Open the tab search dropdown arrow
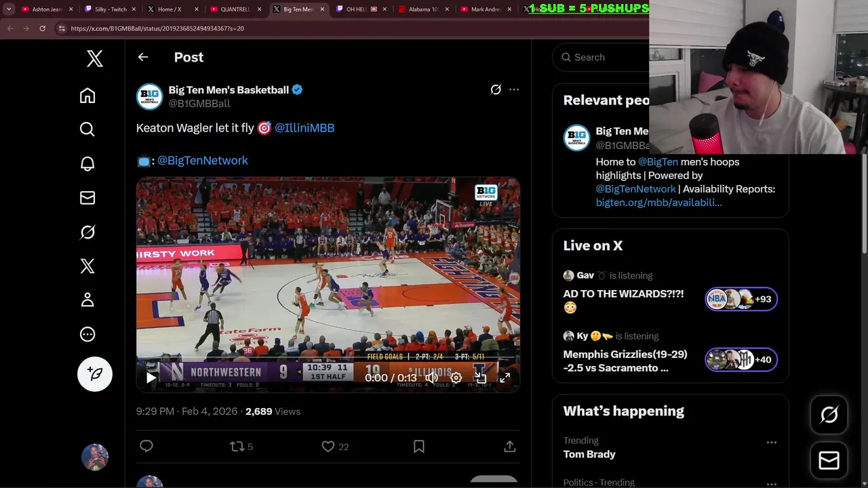The image size is (868, 488). [x=9, y=9]
